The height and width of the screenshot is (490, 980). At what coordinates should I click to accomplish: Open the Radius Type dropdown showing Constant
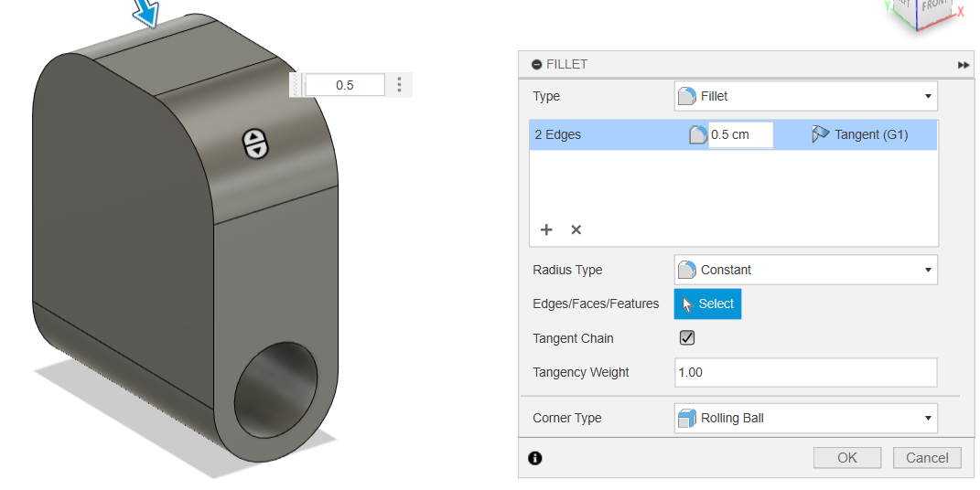(x=805, y=270)
